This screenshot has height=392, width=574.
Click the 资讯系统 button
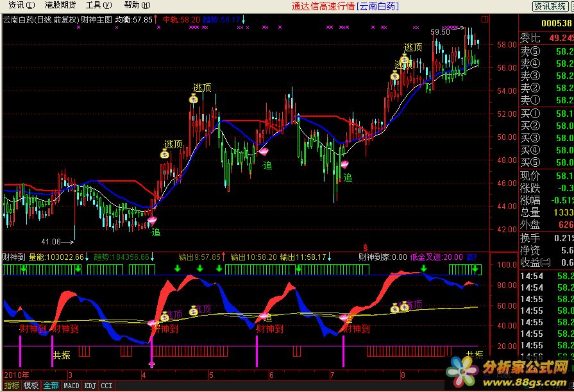click(x=550, y=6)
